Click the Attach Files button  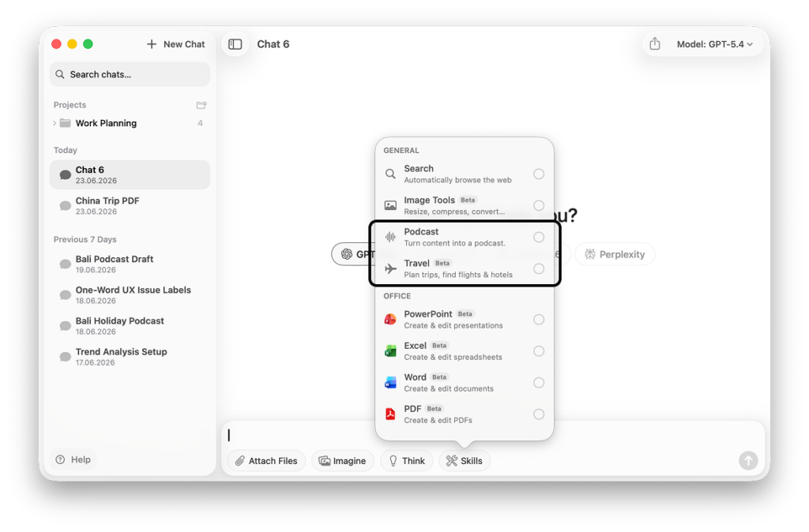coord(266,461)
